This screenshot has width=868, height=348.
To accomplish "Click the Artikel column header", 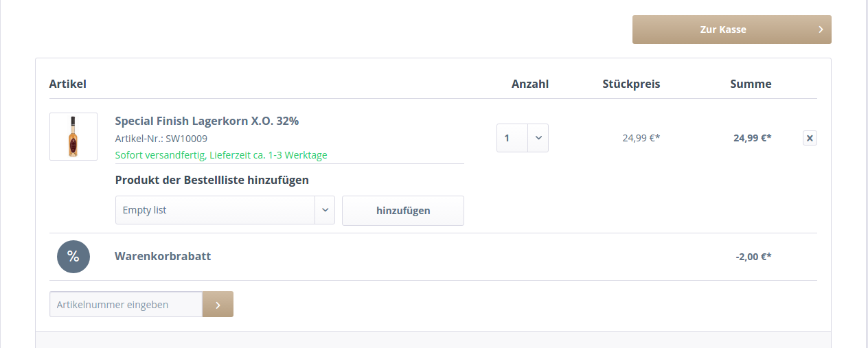I will [68, 84].
